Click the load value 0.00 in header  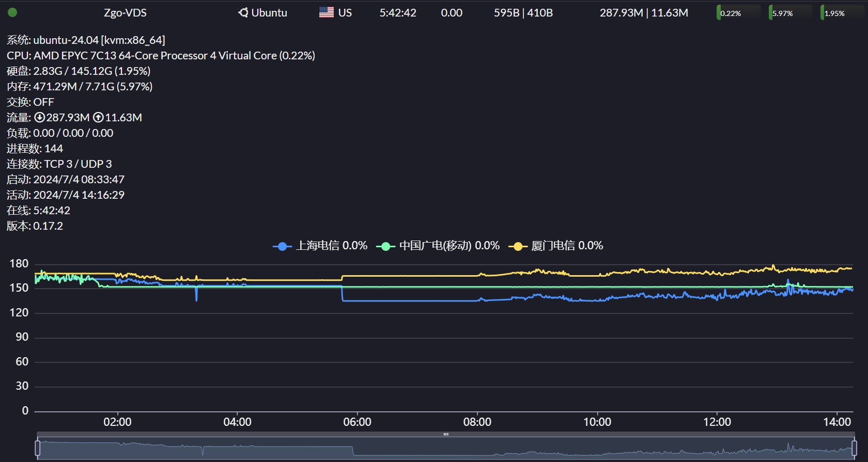[x=452, y=13]
